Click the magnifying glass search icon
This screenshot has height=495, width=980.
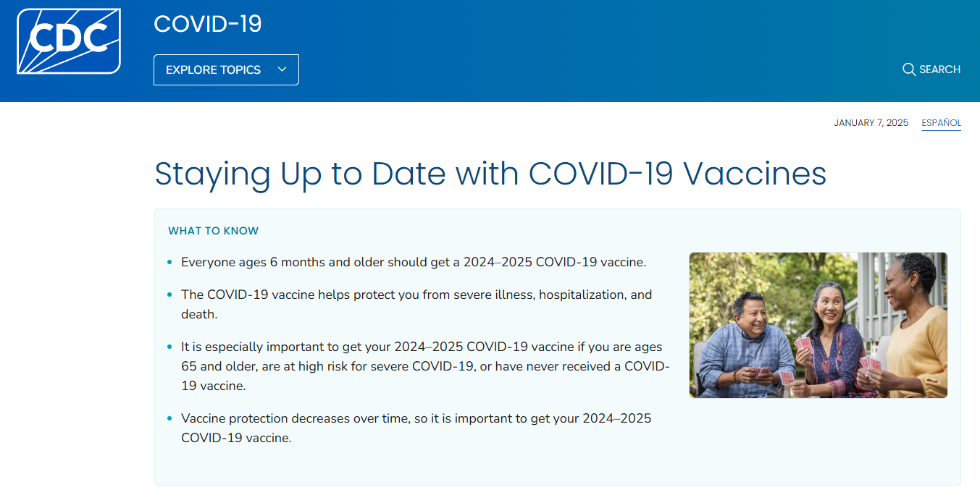click(x=909, y=69)
